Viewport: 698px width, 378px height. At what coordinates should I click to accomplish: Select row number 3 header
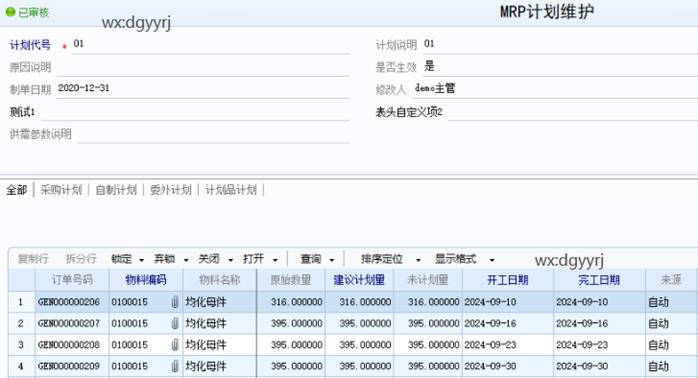click(21, 345)
